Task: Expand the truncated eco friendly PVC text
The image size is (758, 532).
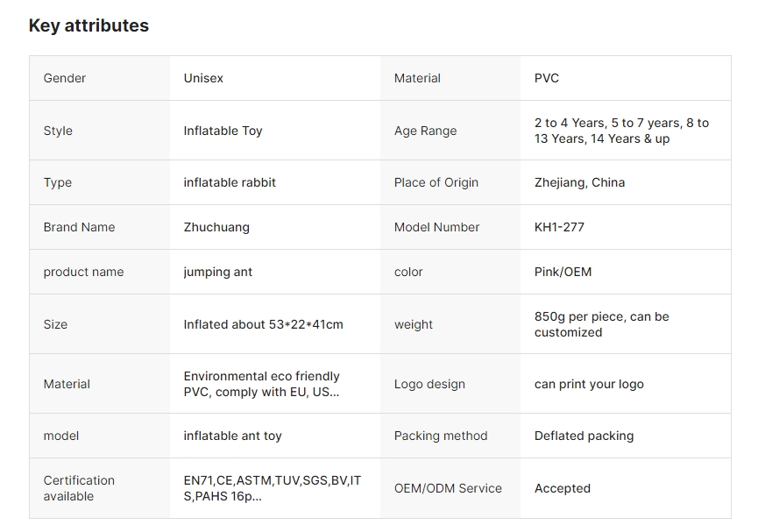Action: click(261, 384)
